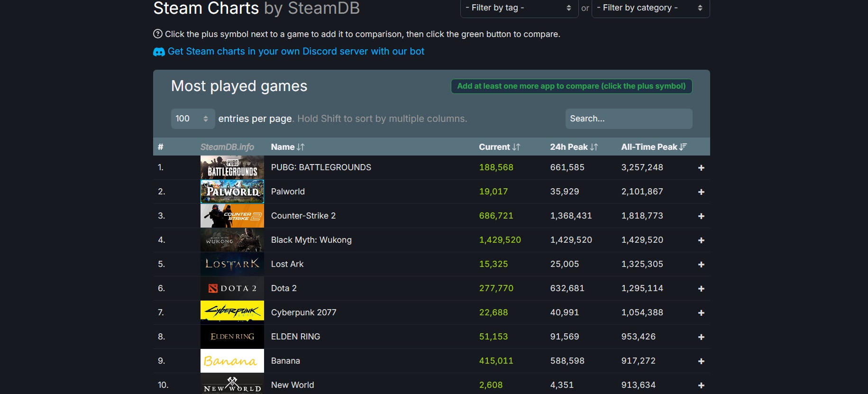Open Lost Ark logo thumbnail
This screenshot has width=868, height=394.
click(x=232, y=264)
